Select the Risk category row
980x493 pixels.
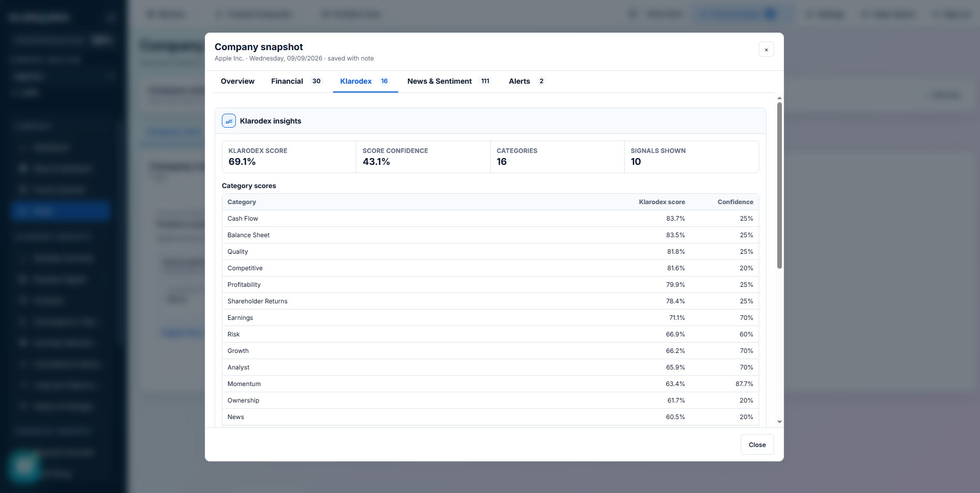pos(490,334)
